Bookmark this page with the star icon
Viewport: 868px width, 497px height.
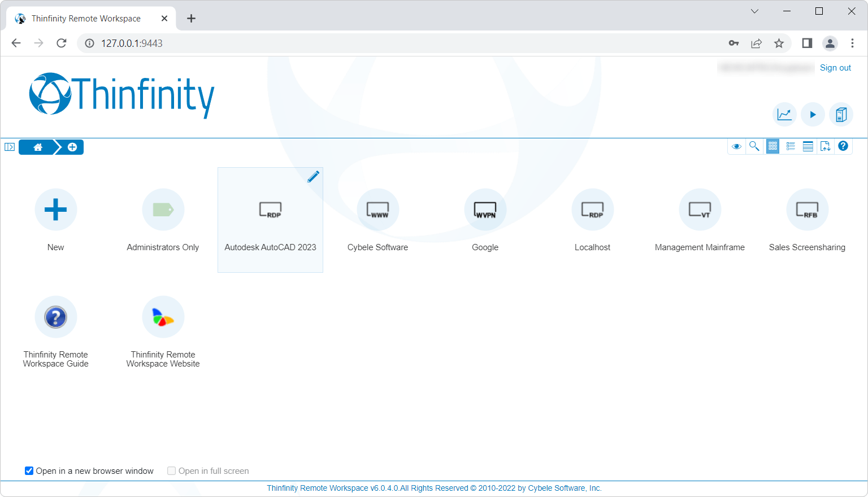point(779,43)
